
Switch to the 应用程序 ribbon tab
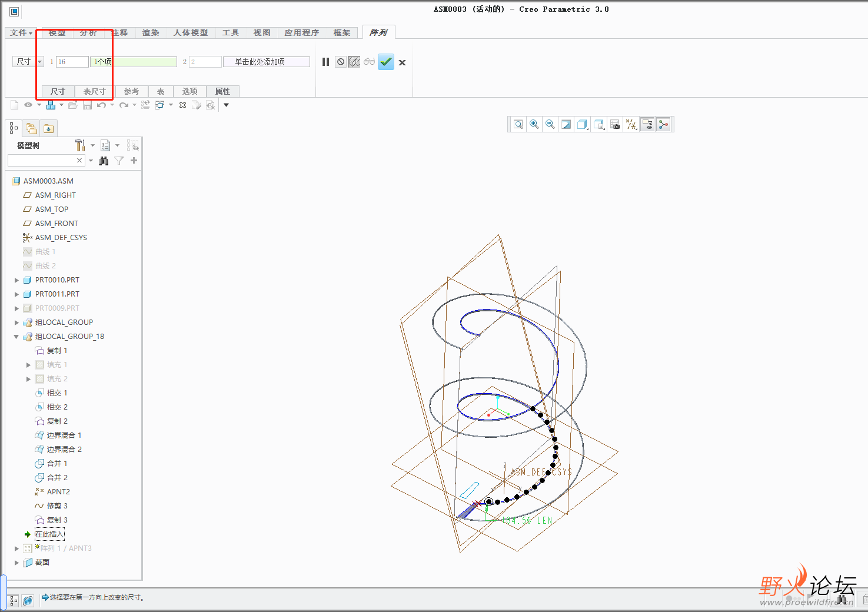tap(302, 33)
